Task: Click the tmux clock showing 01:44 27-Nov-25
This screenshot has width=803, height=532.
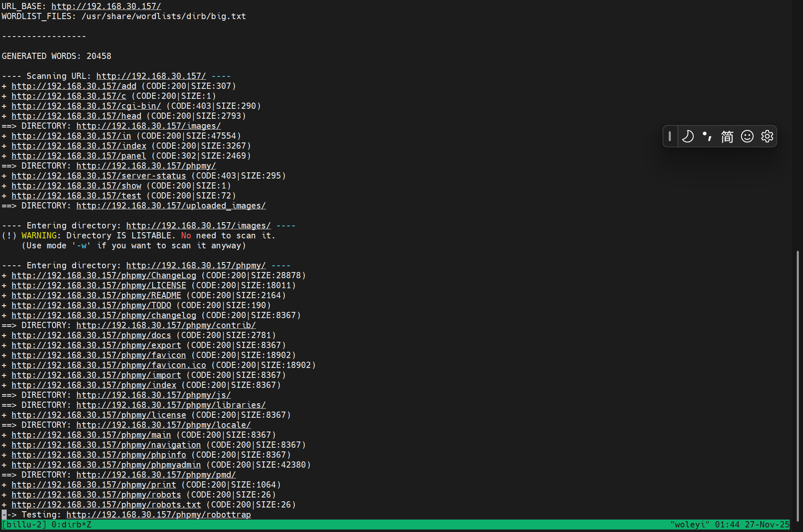Action: point(751,525)
